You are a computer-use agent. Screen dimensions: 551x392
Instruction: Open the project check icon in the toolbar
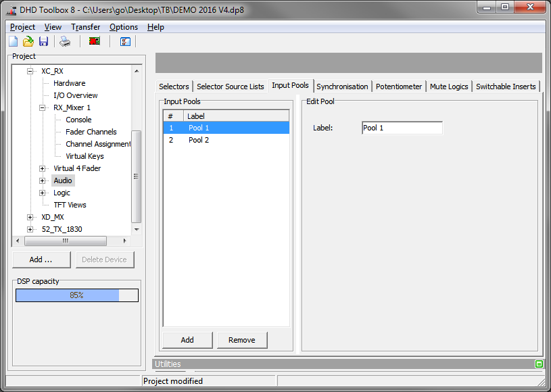click(124, 41)
